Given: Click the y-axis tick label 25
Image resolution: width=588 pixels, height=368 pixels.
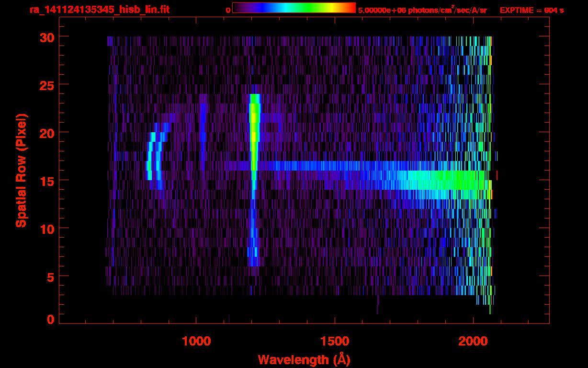Looking at the screenshot, I should [46, 85].
